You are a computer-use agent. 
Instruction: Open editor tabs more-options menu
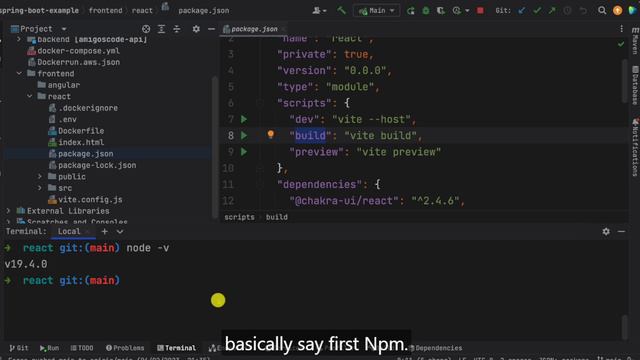(x=621, y=29)
